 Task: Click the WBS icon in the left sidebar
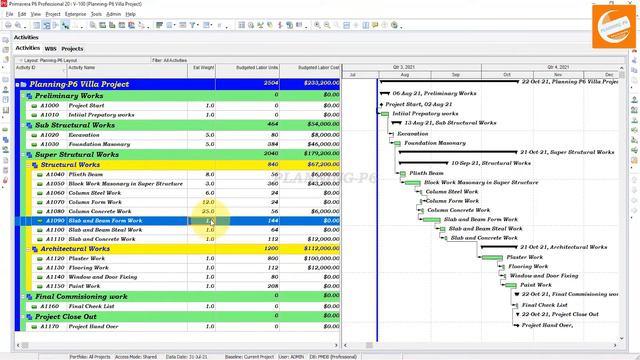click(x=5, y=140)
